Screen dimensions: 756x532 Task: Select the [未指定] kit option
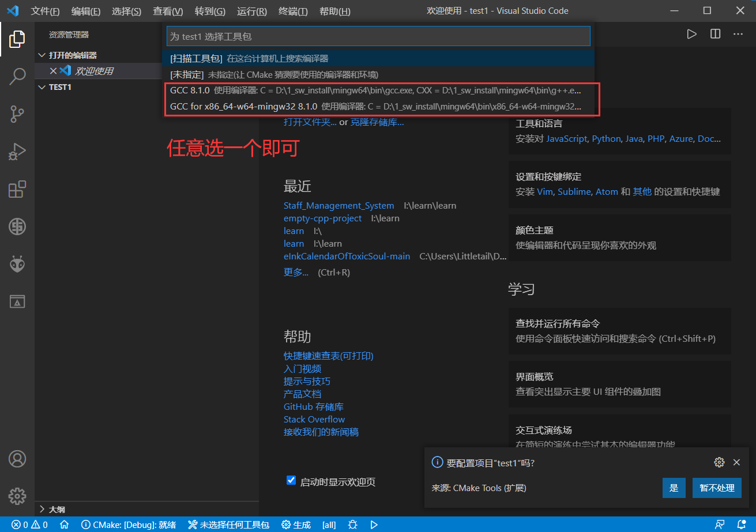click(x=379, y=74)
